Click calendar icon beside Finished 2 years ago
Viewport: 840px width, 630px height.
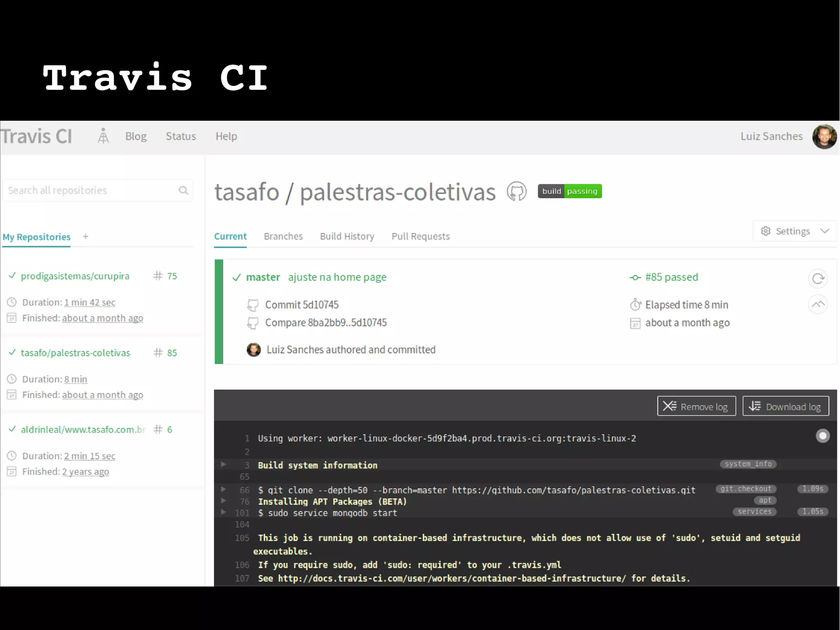[12, 472]
